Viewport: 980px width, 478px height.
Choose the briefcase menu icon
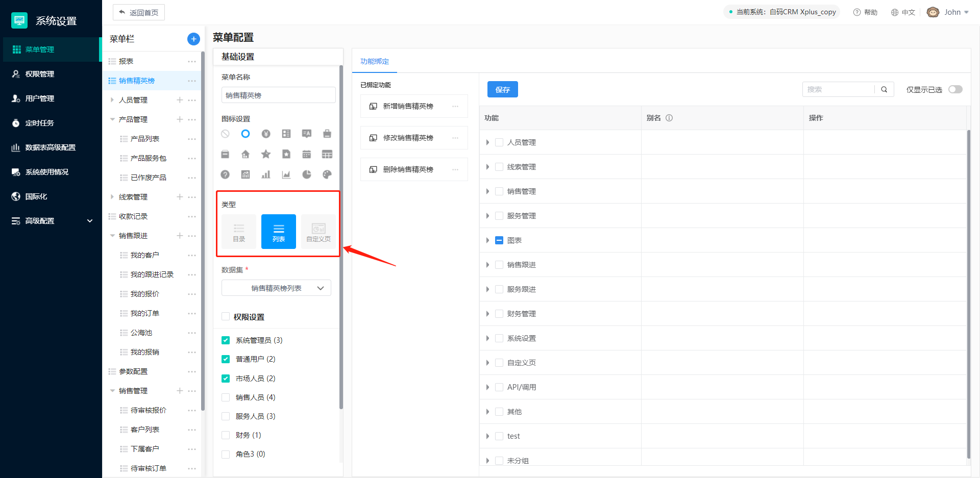click(x=327, y=134)
